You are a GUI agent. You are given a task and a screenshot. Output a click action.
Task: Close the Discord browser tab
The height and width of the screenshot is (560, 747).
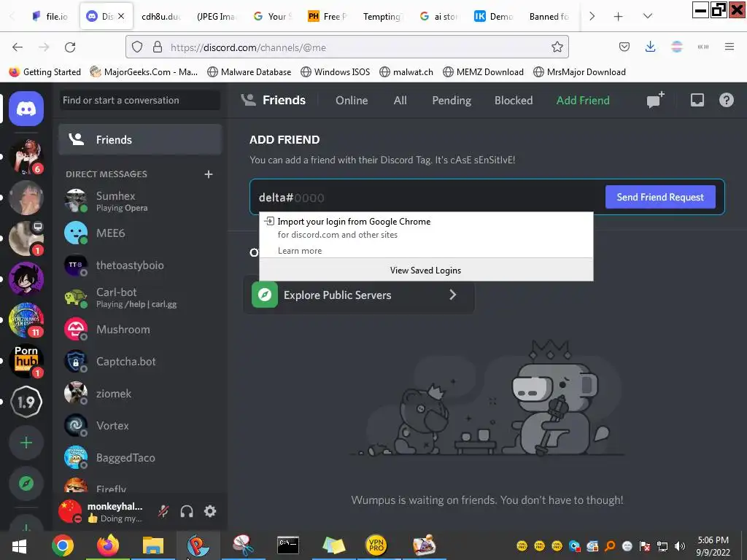121,16
